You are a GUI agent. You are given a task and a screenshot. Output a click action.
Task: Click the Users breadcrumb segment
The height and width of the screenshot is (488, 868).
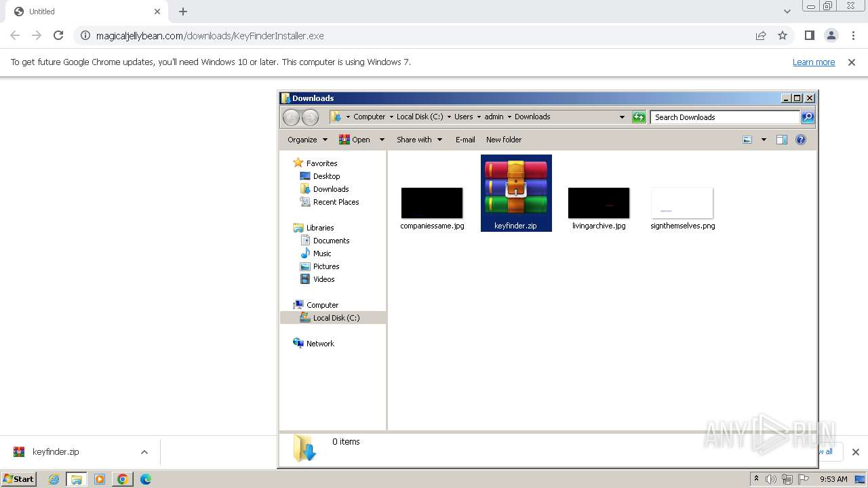(x=464, y=117)
